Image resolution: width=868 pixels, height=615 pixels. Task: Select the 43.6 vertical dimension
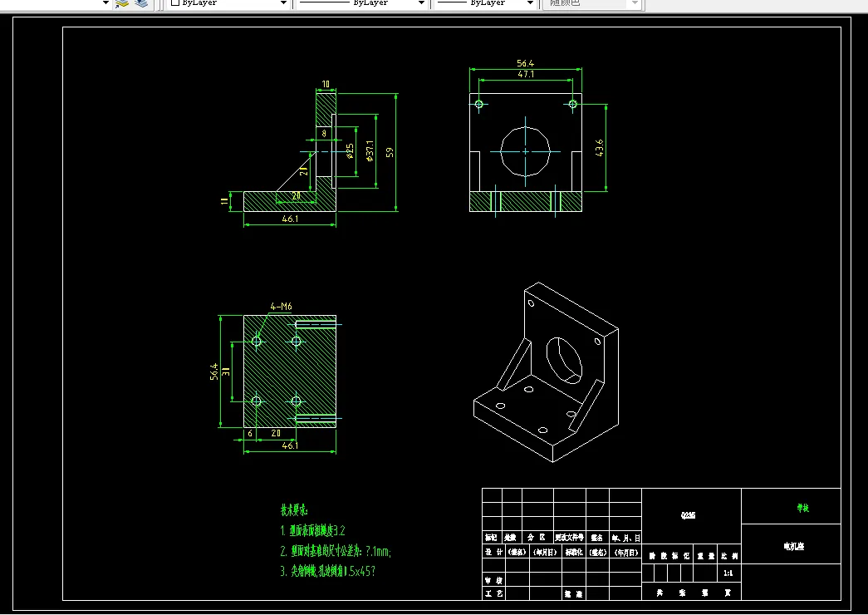click(x=600, y=148)
